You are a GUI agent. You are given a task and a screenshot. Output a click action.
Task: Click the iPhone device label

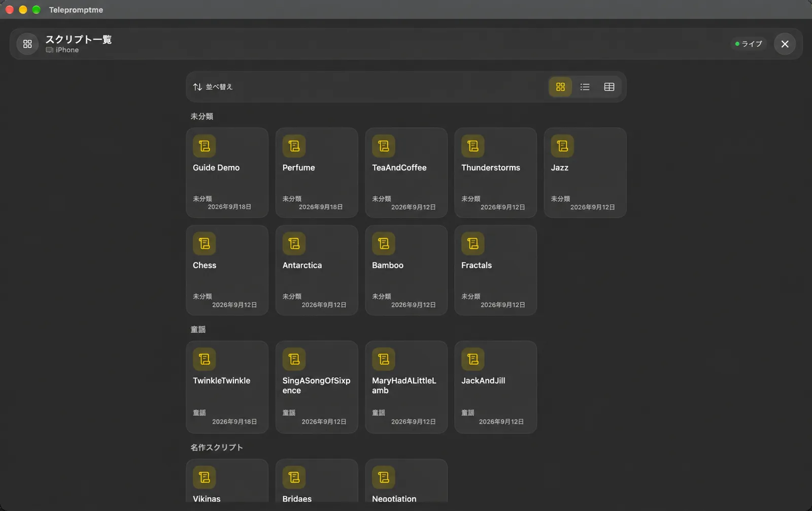[67, 50]
